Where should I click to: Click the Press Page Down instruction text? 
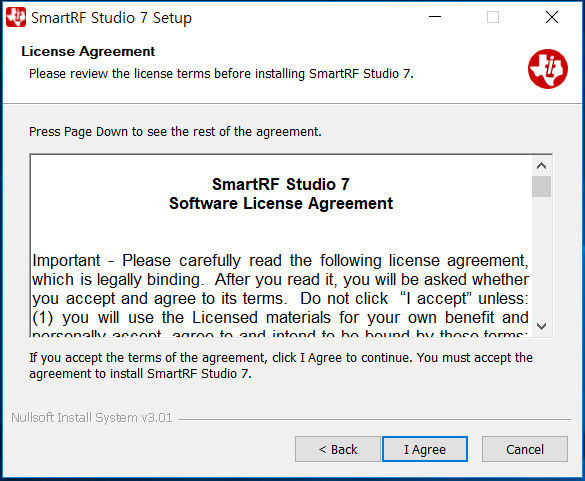click(175, 132)
